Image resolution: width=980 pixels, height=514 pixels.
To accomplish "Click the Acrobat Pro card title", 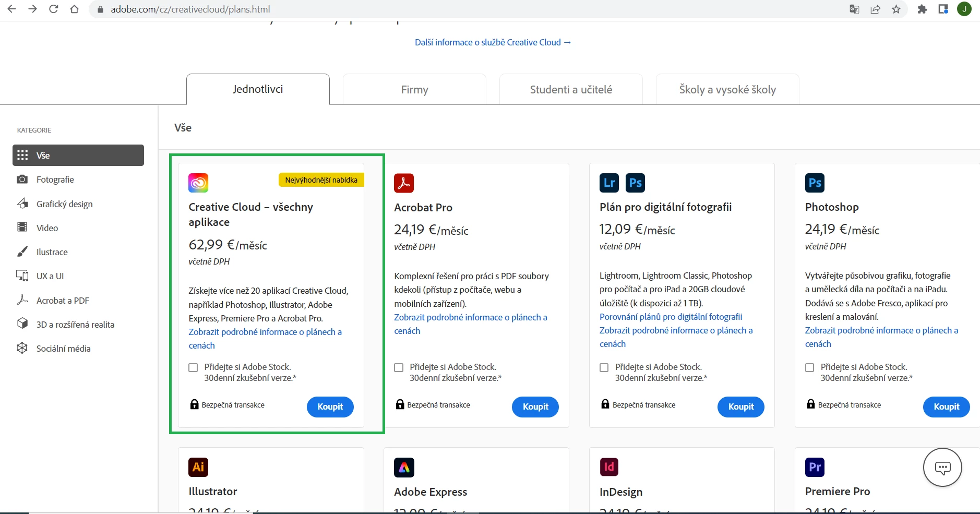I will (423, 208).
